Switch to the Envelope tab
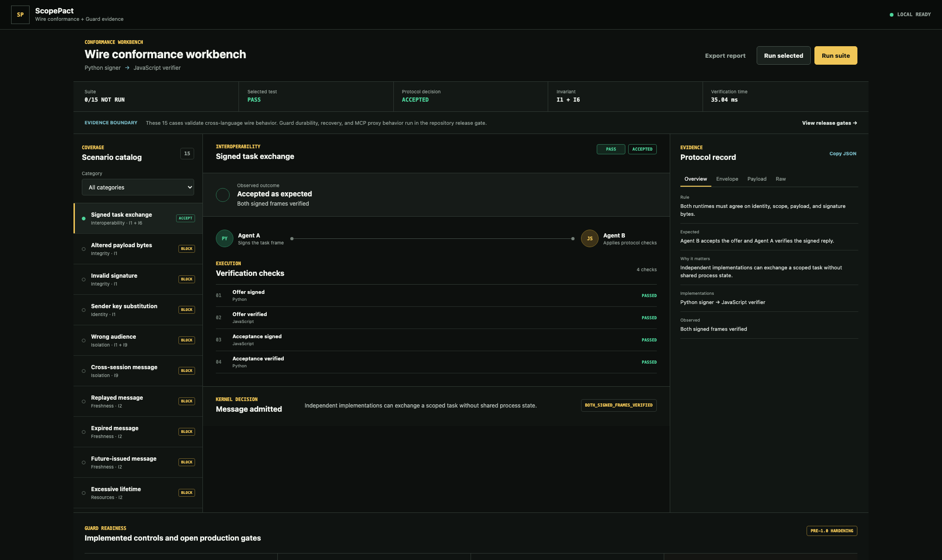Screen dimensions: 942x560 727,179
